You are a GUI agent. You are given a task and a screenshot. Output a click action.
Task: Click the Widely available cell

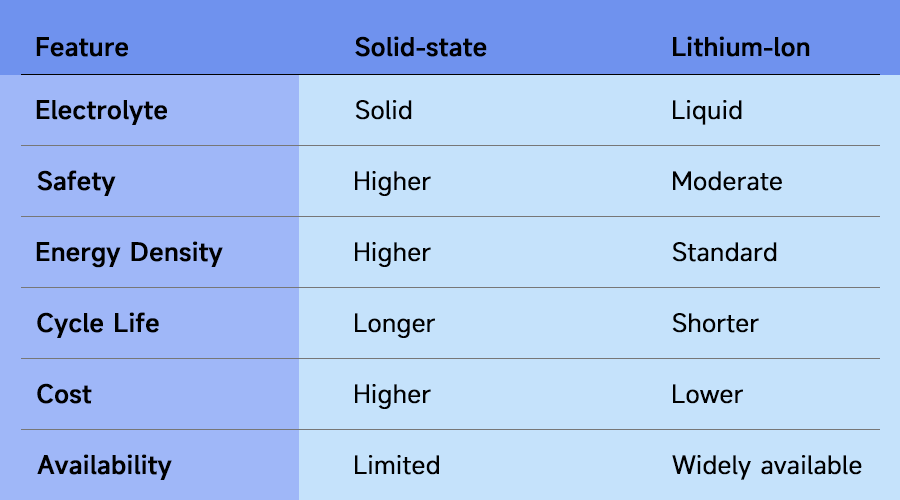click(766, 465)
